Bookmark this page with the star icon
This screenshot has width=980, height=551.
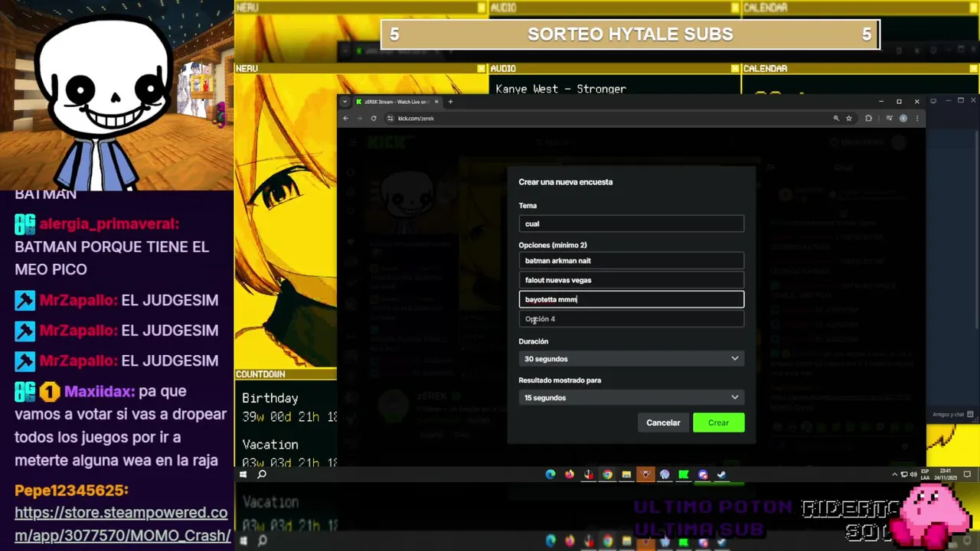(849, 118)
